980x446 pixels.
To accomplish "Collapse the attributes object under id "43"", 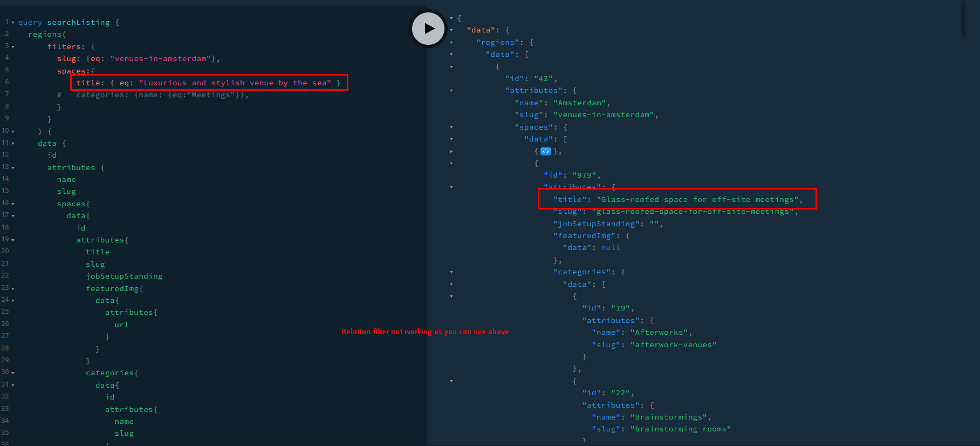I will point(451,91).
